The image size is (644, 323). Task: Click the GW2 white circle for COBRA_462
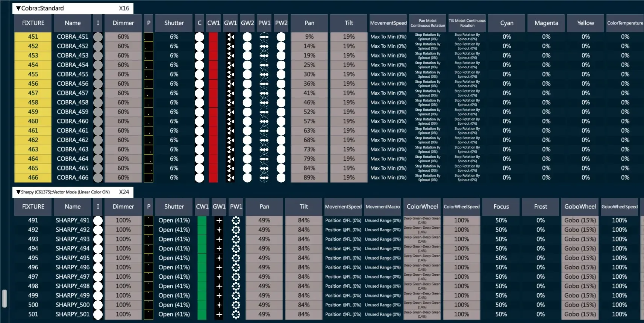[x=247, y=140]
